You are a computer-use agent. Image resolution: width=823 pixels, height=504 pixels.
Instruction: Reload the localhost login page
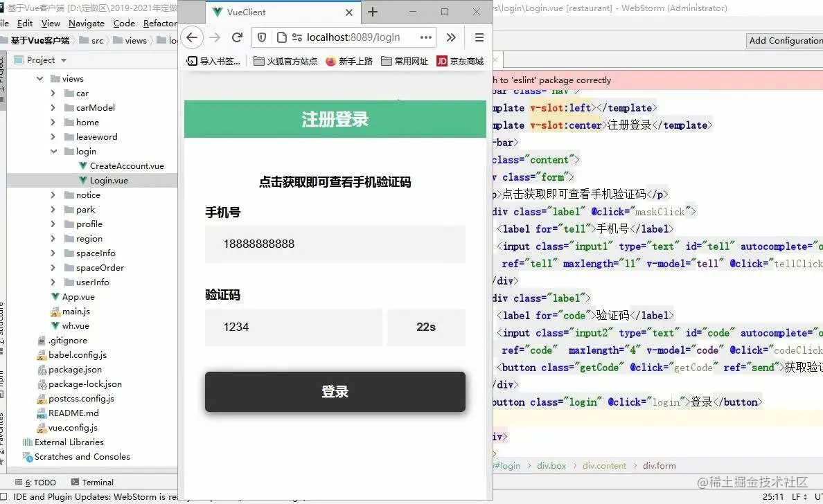coord(237,37)
